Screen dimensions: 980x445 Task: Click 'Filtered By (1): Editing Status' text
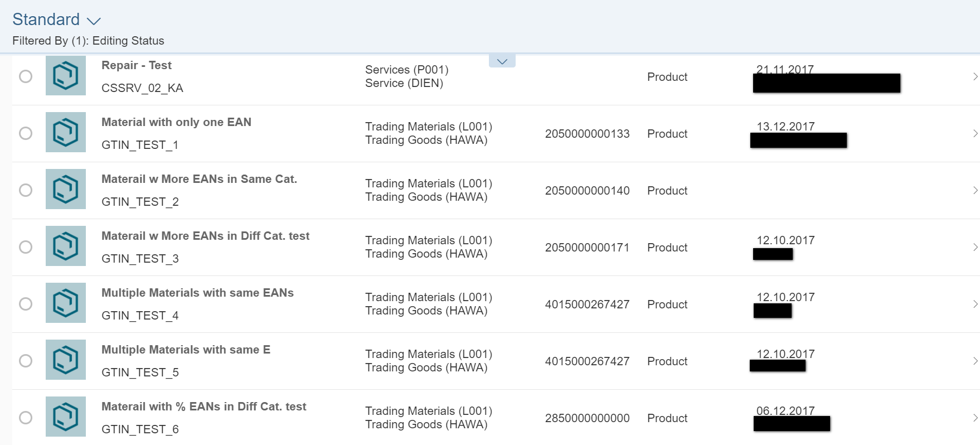(88, 41)
